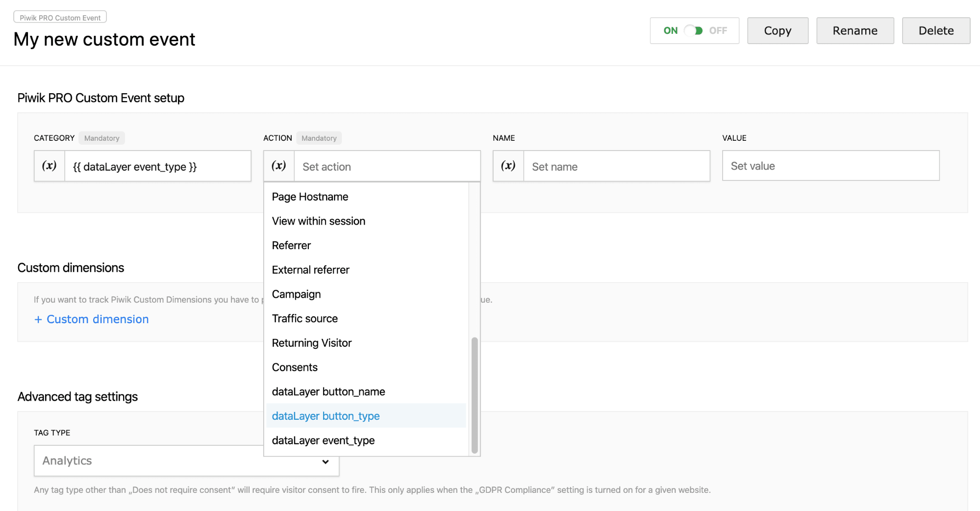Image resolution: width=980 pixels, height=511 pixels.
Task: Pick the Campaign variable option
Action: click(296, 294)
